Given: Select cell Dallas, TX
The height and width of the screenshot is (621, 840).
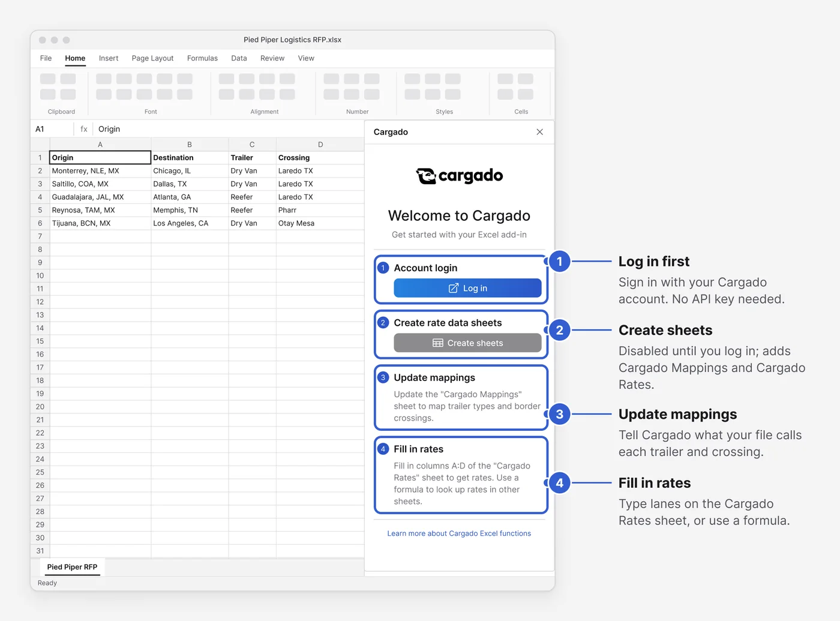Looking at the screenshot, I should [x=190, y=184].
